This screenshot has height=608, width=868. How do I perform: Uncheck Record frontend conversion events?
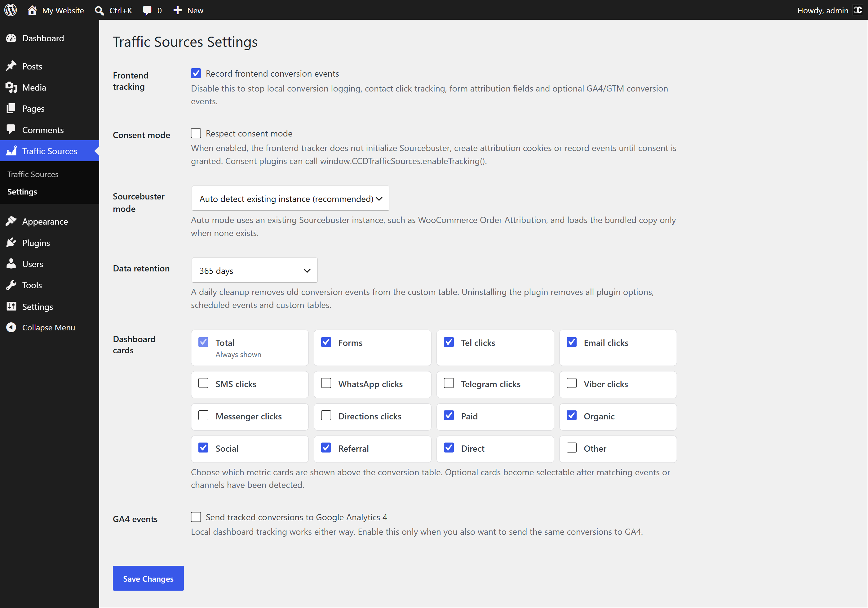(196, 74)
